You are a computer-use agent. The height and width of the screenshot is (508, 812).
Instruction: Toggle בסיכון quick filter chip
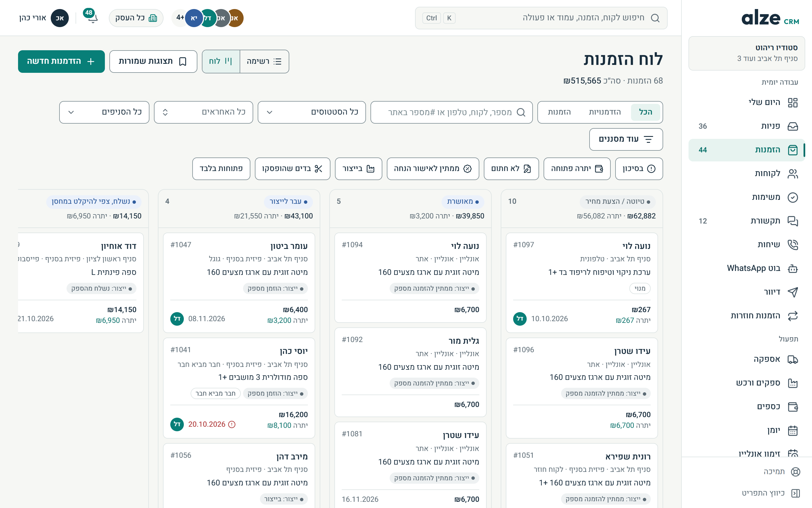click(x=639, y=169)
